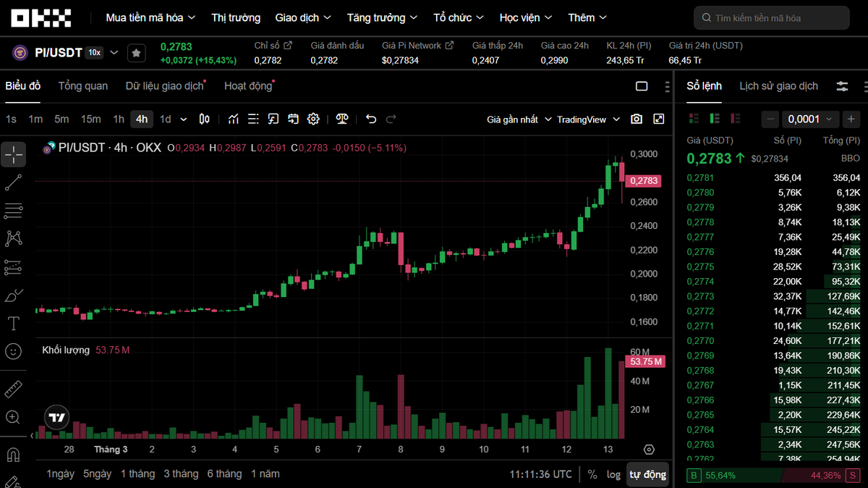Toggle tự động auto scale
The image size is (868, 488).
point(647,475)
